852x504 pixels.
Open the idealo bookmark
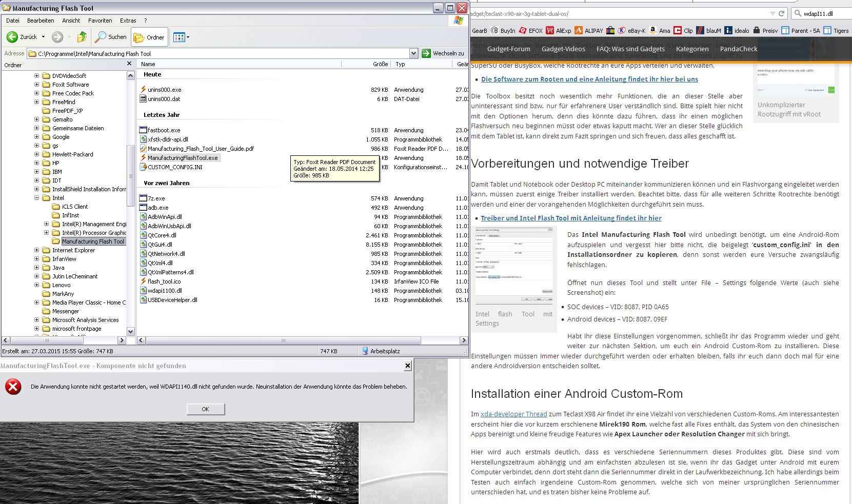click(737, 31)
